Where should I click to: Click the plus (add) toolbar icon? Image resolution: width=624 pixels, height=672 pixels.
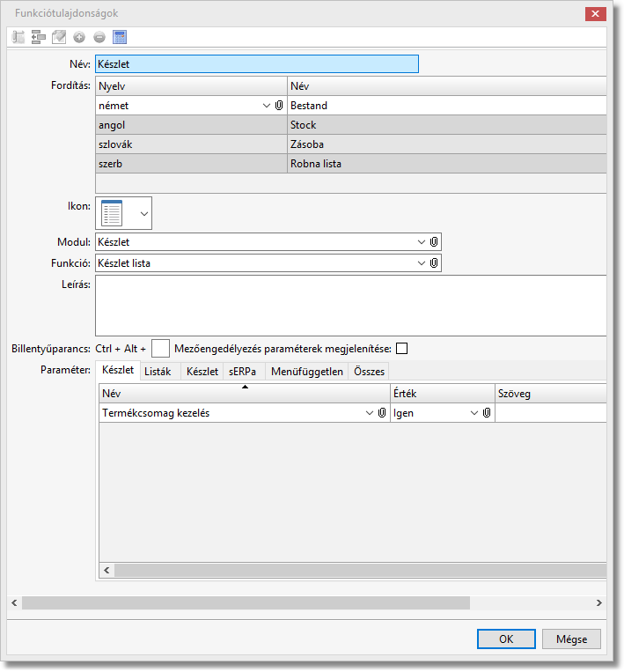pyautogui.click(x=79, y=37)
